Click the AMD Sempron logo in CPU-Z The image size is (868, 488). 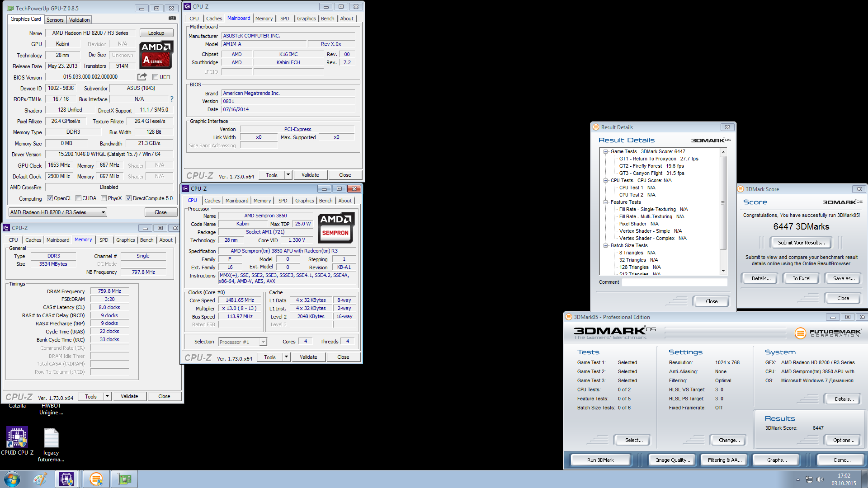335,228
